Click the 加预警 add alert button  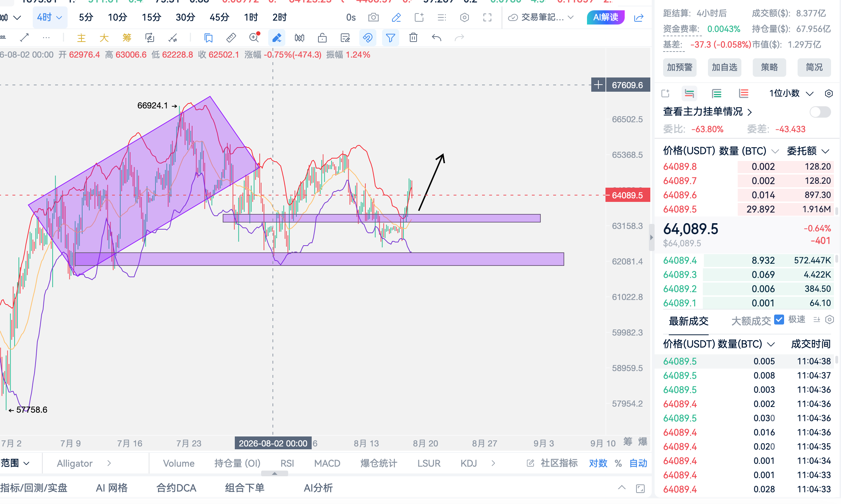pos(680,67)
